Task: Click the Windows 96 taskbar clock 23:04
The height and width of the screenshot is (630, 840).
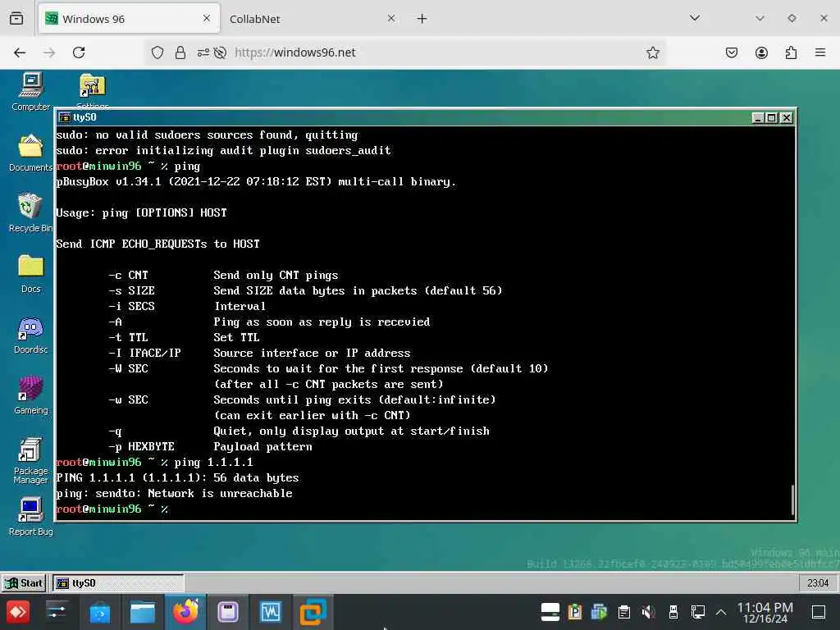Action: point(818,583)
